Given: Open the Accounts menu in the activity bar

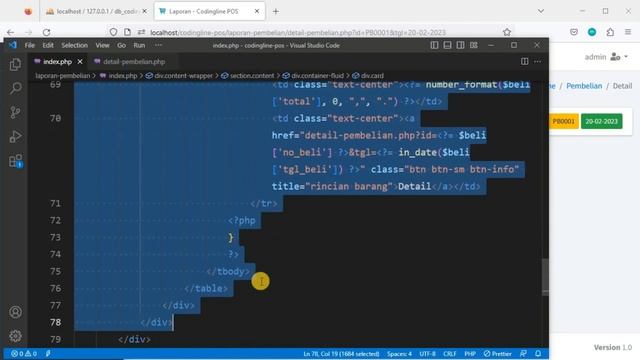Looking at the screenshot, I should (x=15, y=312).
